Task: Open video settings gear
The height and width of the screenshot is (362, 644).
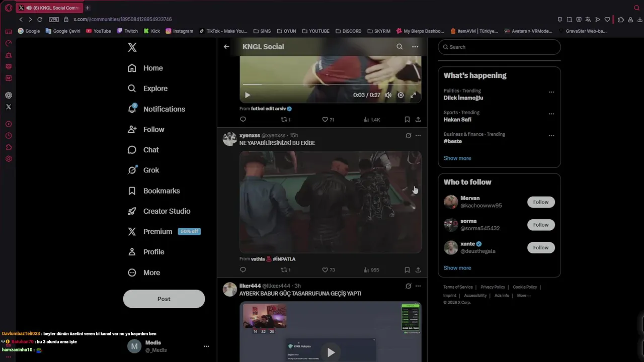Action: 400,95
